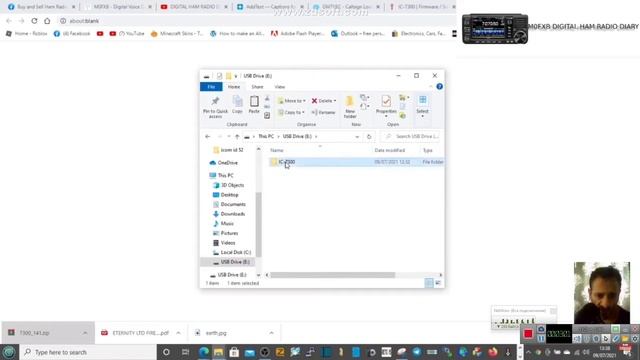Image resolution: width=640 pixels, height=360 pixels.
Task: Reload the browser page
Action: (x=34, y=21)
